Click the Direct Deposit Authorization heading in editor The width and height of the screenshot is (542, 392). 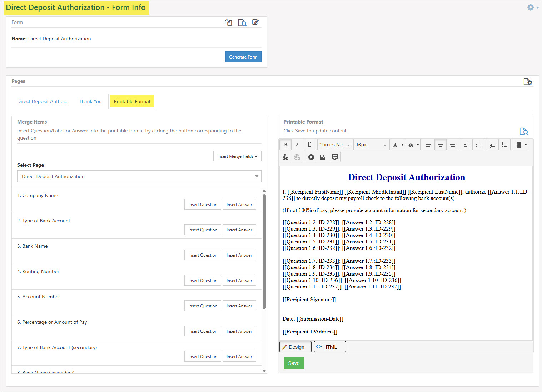tap(407, 177)
